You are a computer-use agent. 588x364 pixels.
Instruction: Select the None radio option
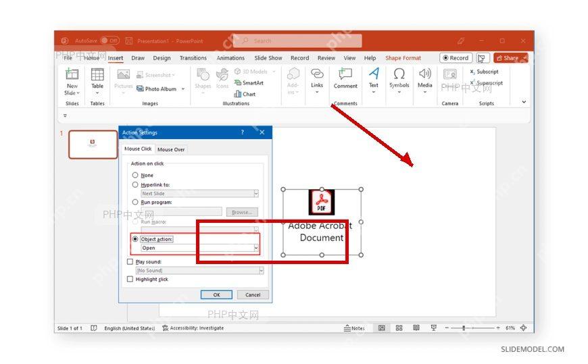click(135, 175)
